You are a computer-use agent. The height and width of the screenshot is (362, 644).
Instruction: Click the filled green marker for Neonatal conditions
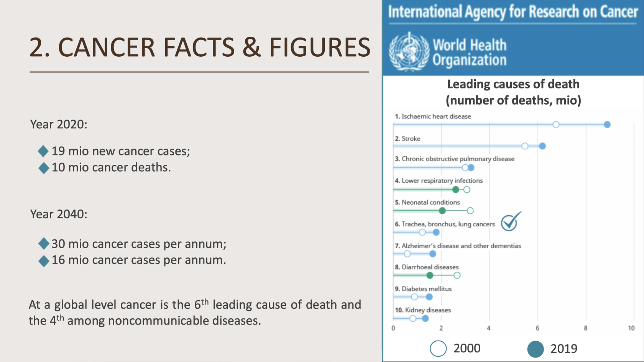coord(442,211)
